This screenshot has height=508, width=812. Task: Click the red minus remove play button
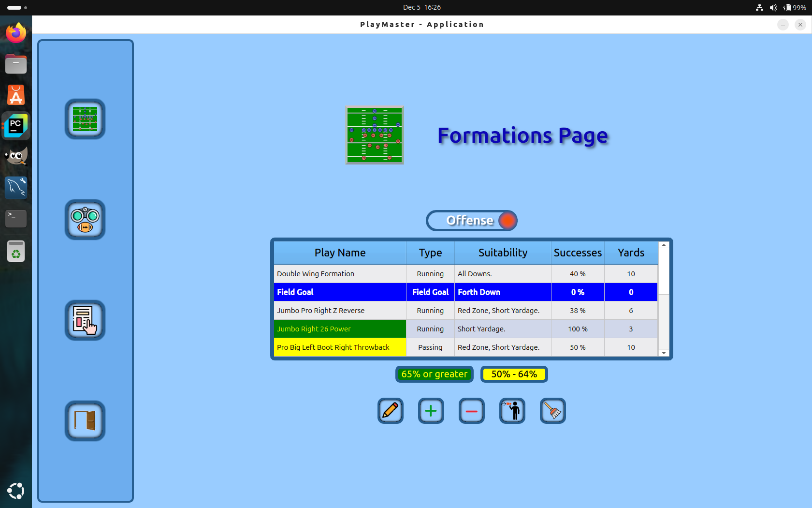(472, 411)
